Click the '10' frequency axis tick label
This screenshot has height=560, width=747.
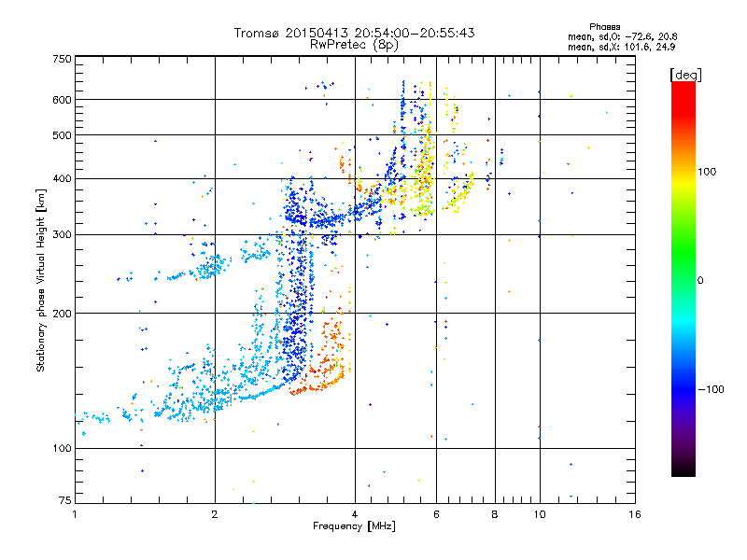click(x=540, y=514)
